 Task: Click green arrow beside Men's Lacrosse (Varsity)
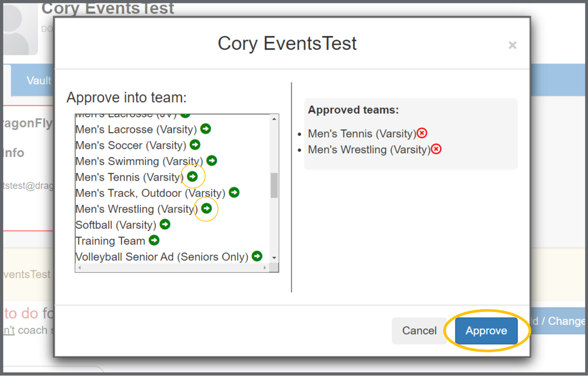(206, 129)
